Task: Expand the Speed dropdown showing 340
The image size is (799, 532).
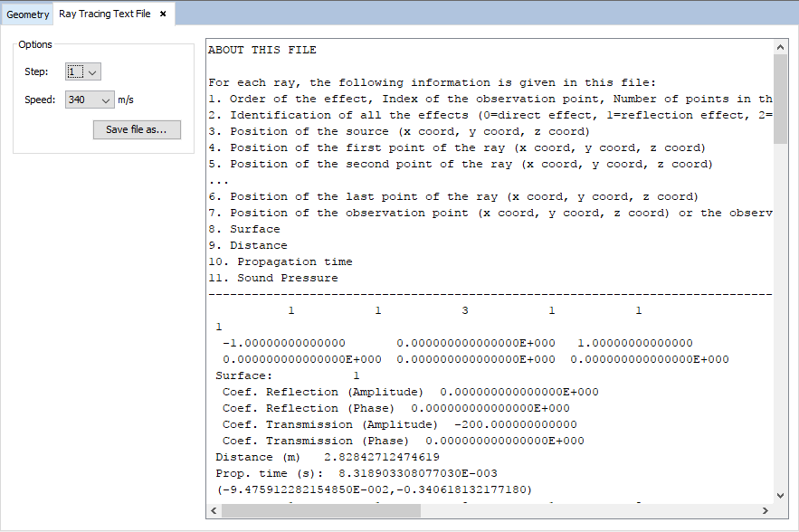Action: tap(90, 100)
